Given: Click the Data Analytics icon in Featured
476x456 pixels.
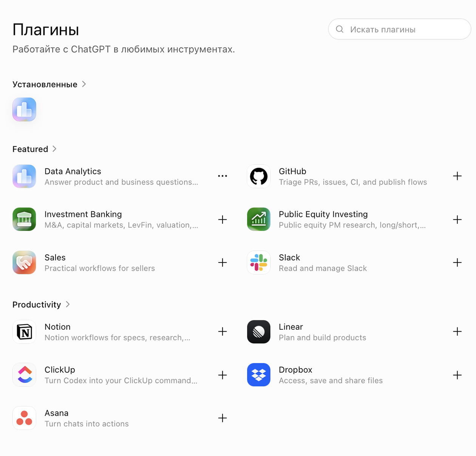Looking at the screenshot, I should pyautogui.click(x=24, y=176).
